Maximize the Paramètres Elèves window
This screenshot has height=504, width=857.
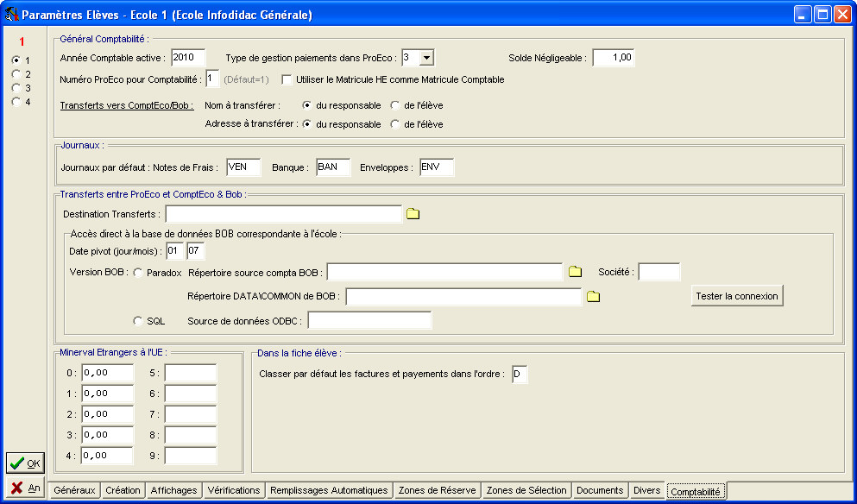point(822,14)
